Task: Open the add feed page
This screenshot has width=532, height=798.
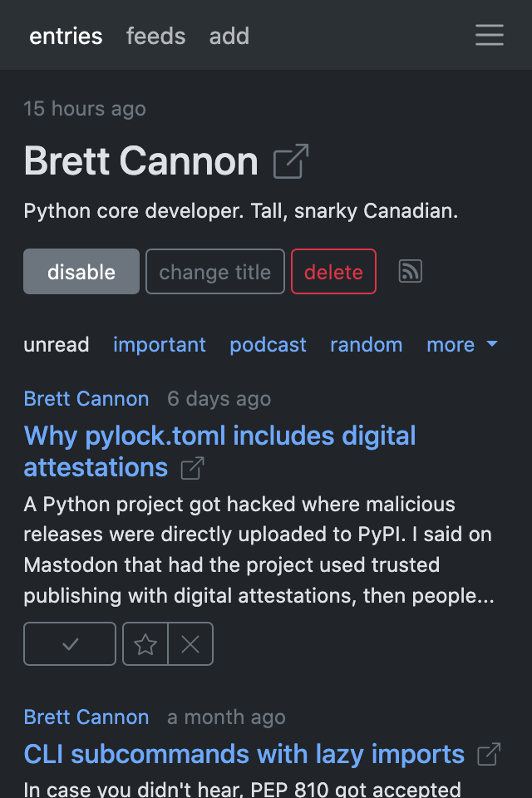Action: point(229,36)
